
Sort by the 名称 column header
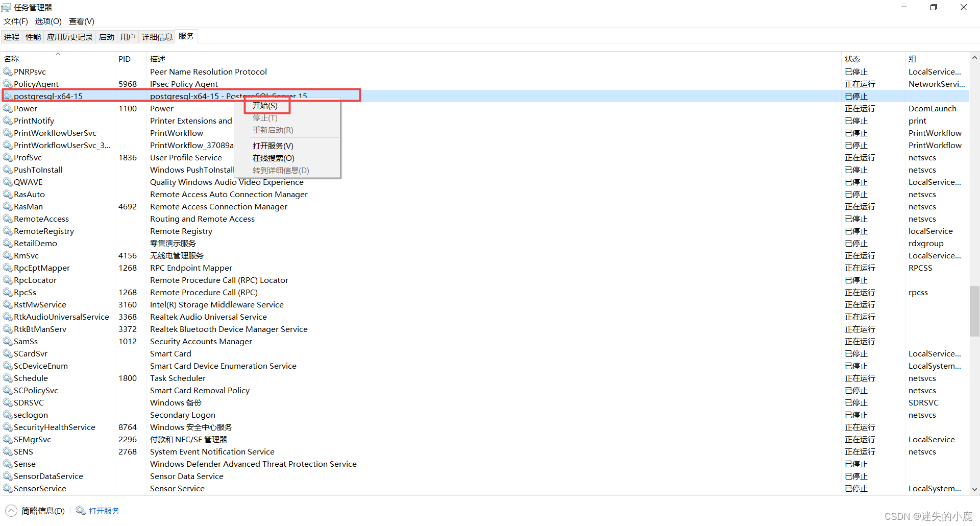58,59
